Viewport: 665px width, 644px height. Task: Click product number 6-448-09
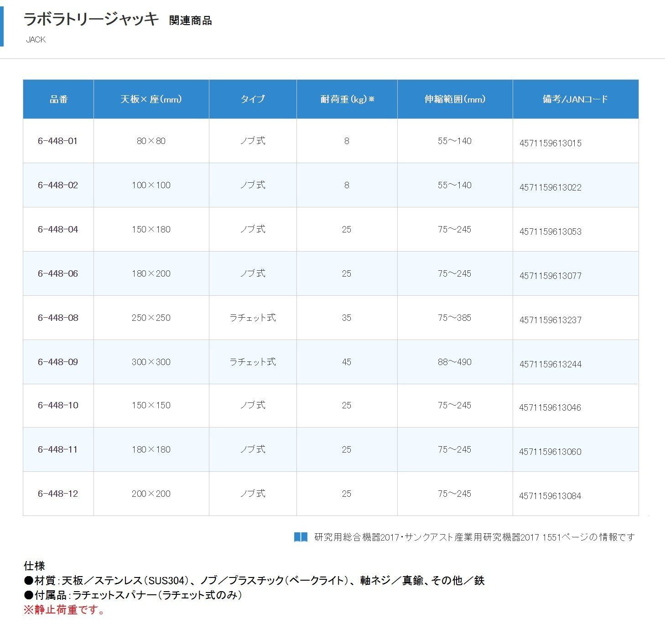tap(58, 362)
